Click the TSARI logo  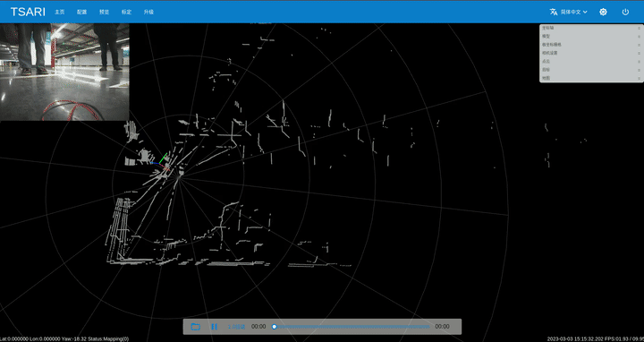click(28, 12)
